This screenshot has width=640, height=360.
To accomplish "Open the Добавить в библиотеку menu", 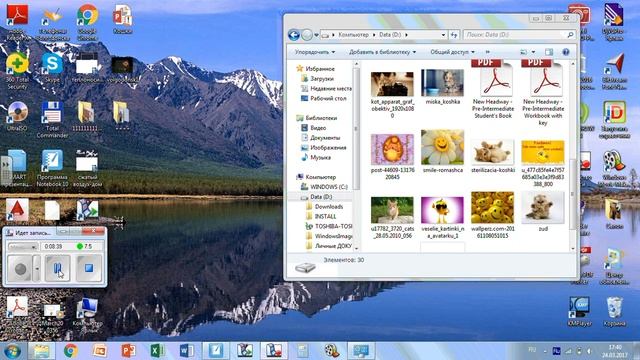I will click(x=382, y=52).
